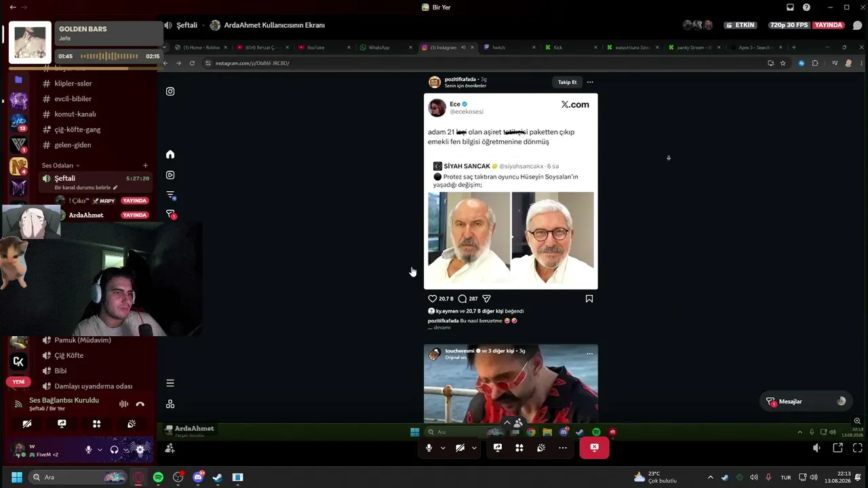Stop watching the stream with red button
The width and height of the screenshot is (868, 488).
594,447
